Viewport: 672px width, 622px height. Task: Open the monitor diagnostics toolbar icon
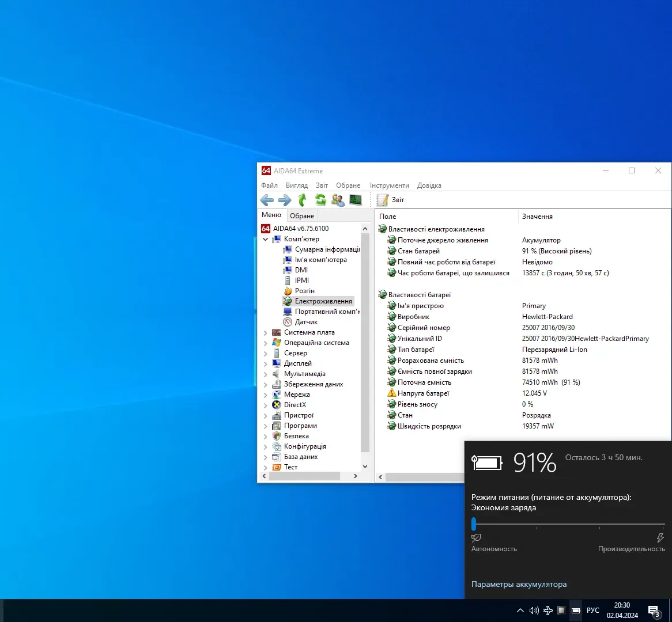click(x=356, y=200)
